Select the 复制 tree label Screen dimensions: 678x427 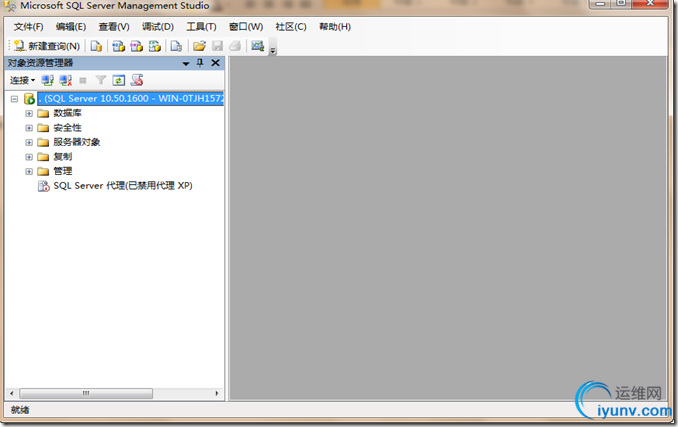tap(63, 157)
